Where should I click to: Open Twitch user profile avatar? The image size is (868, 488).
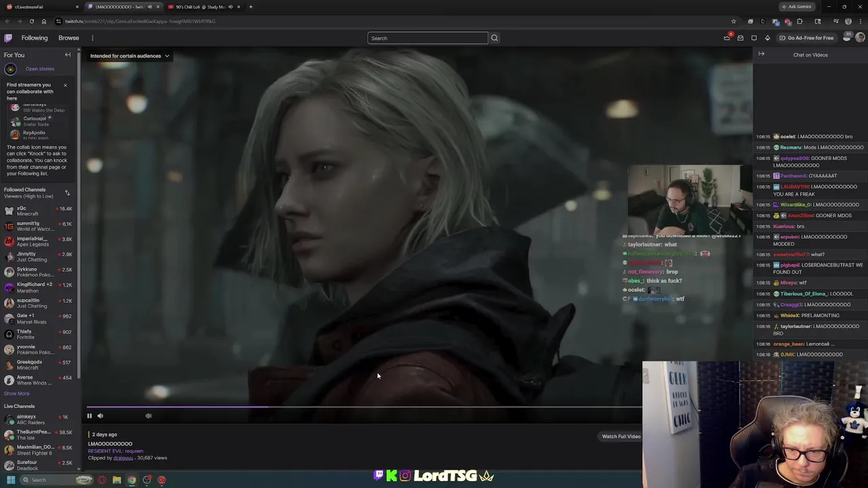pos(860,38)
